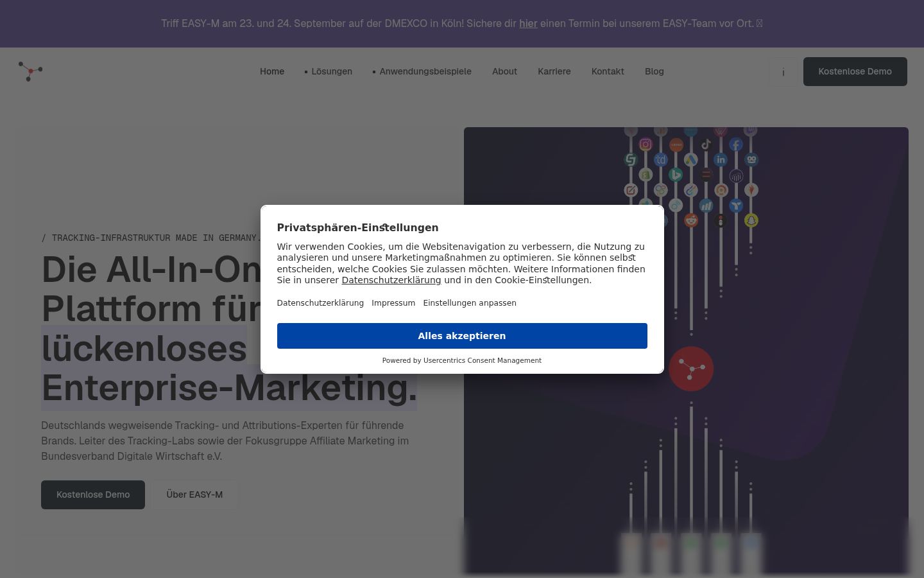This screenshot has width=924, height=578.
Task: Click the Kostenlose Demo button in the header
Action: pos(855,71)
